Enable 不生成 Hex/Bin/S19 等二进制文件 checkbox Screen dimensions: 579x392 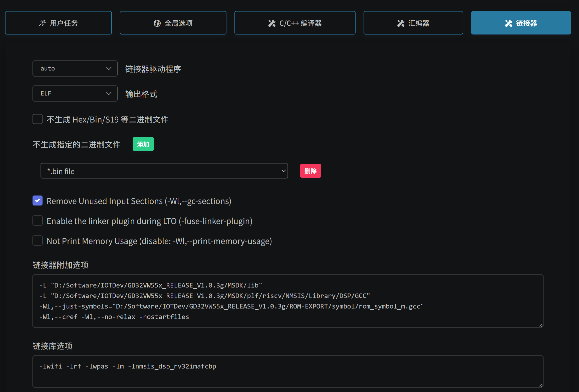click(38, 119)
